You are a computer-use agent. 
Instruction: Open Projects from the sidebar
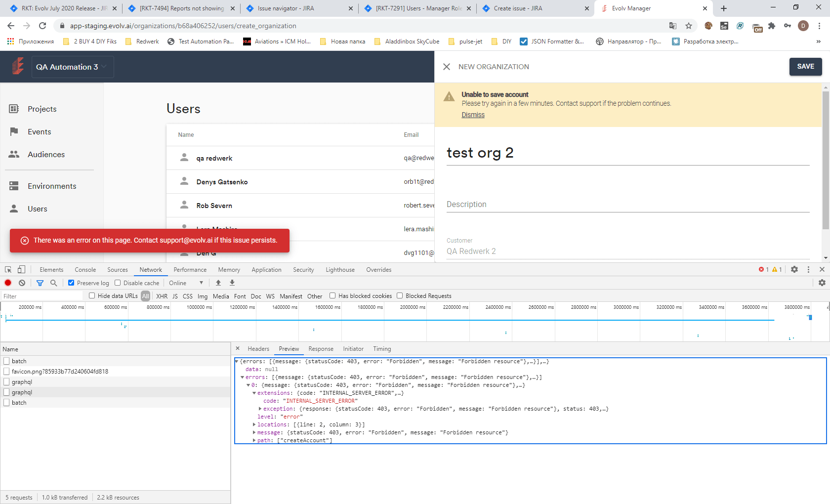42,109
